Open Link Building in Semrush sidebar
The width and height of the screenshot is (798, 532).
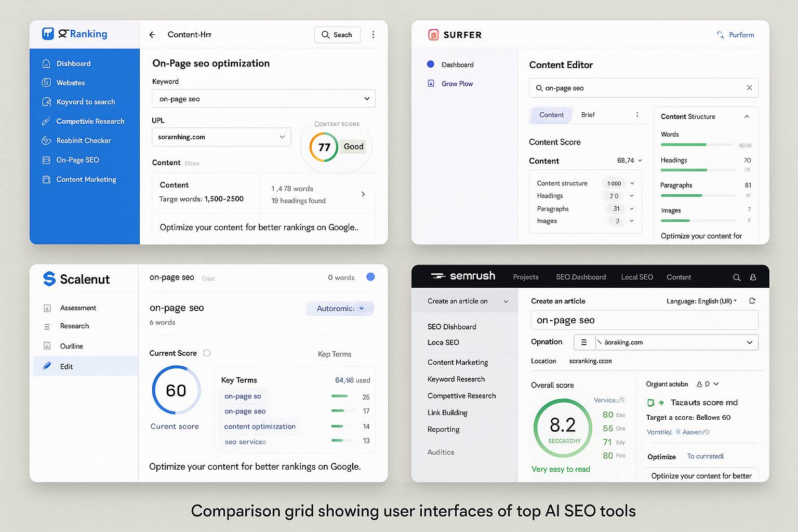point(447,413)
